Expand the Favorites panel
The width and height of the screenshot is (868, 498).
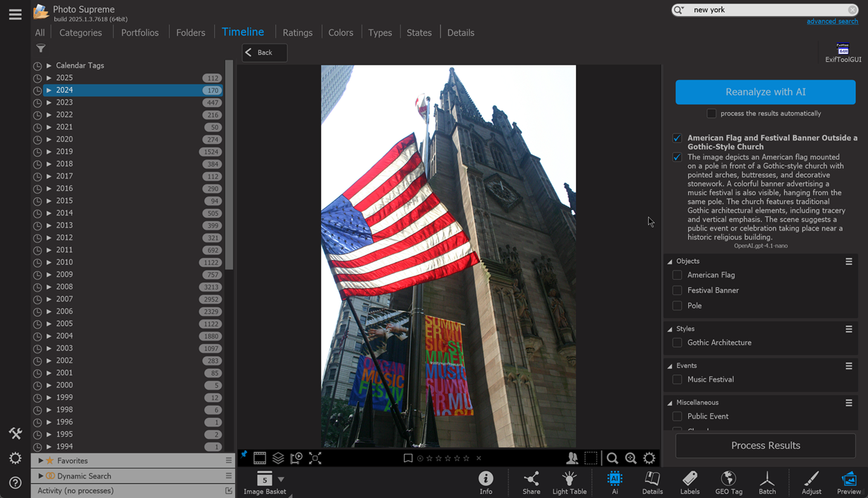pos(41,461)
